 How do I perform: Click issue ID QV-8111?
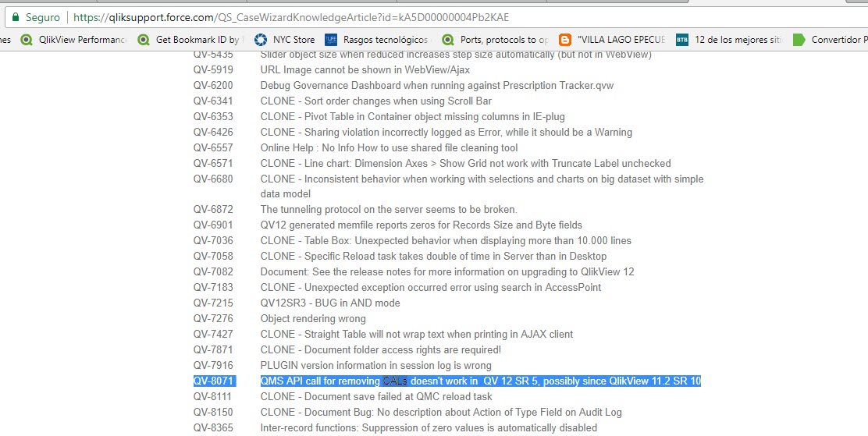213,397
